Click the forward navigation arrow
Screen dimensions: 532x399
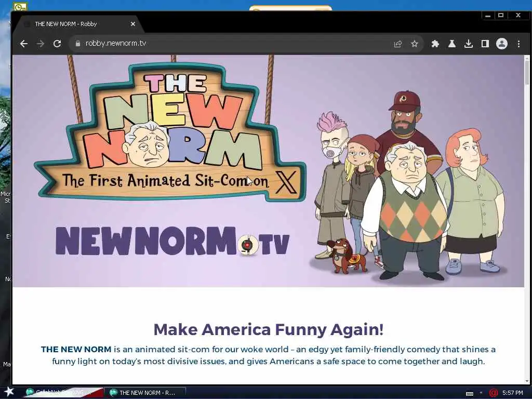click(x=41, y=44)
